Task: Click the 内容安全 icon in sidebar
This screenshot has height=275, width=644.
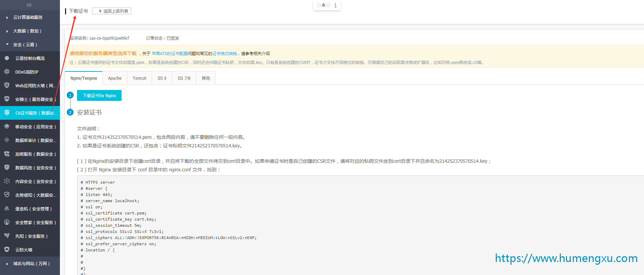Action: pos(7,181)
